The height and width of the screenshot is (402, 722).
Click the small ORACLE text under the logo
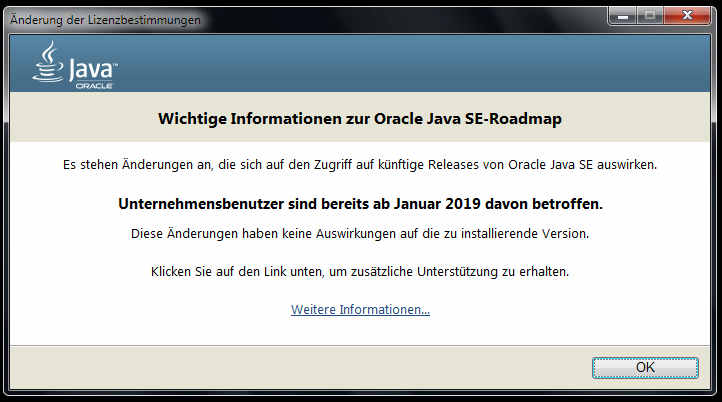(93, 86)
